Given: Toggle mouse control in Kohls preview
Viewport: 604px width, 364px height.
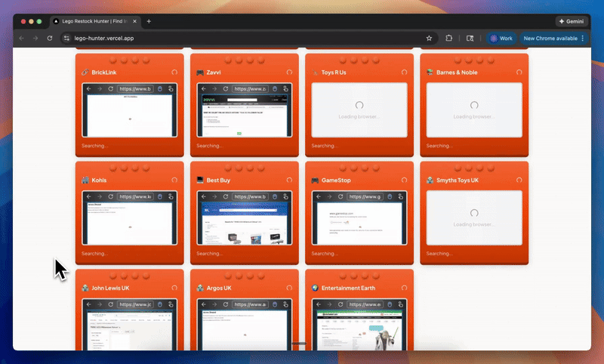Looking at the screenshot, I should coord(160,196).
